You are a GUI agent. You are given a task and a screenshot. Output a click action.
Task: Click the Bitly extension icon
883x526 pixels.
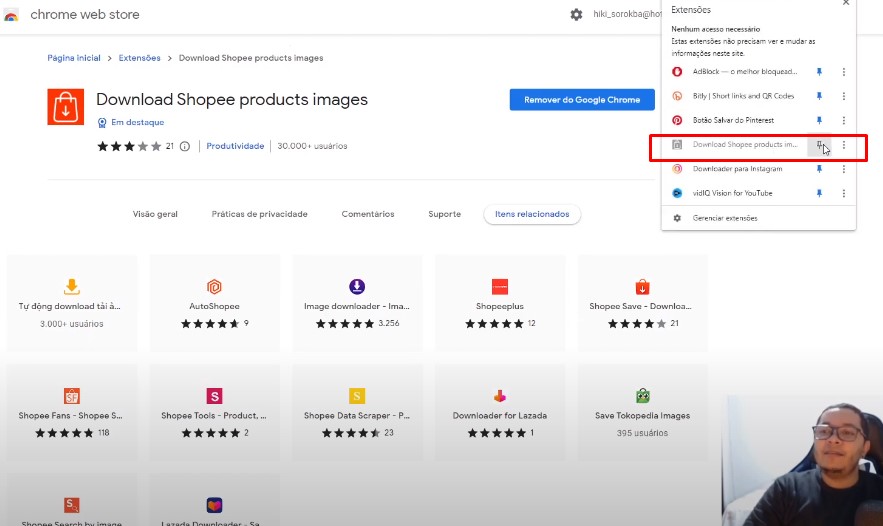(677, 96)
